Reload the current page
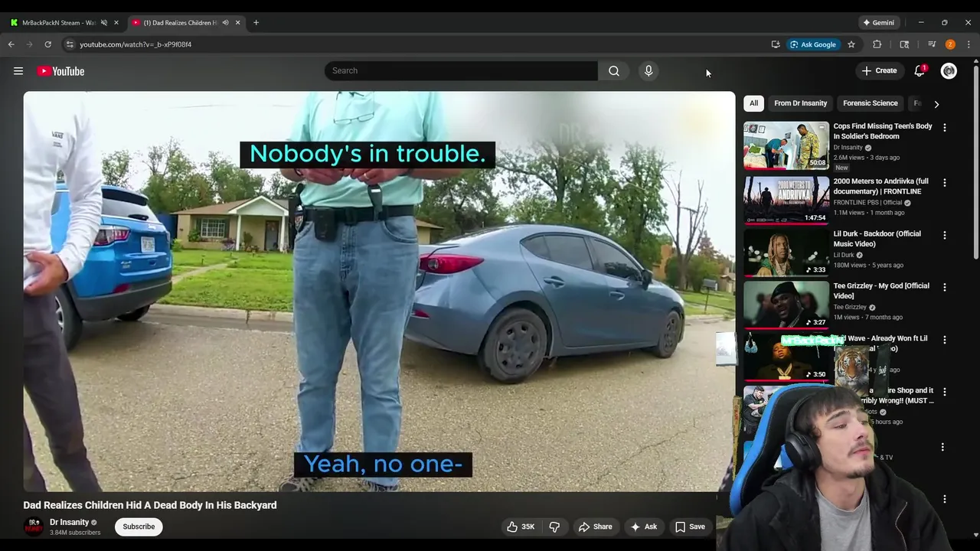Screen dimensions: 980x551 click(x=47, y=44)
